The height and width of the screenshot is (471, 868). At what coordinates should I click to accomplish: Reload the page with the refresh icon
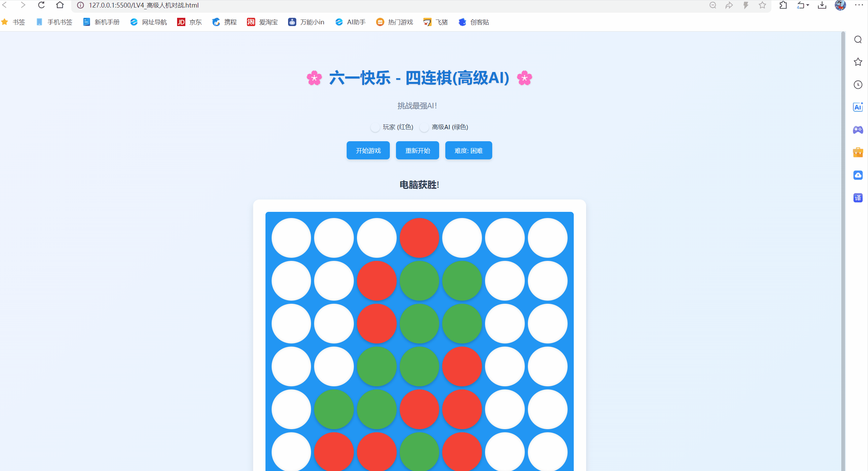point(41,5)
